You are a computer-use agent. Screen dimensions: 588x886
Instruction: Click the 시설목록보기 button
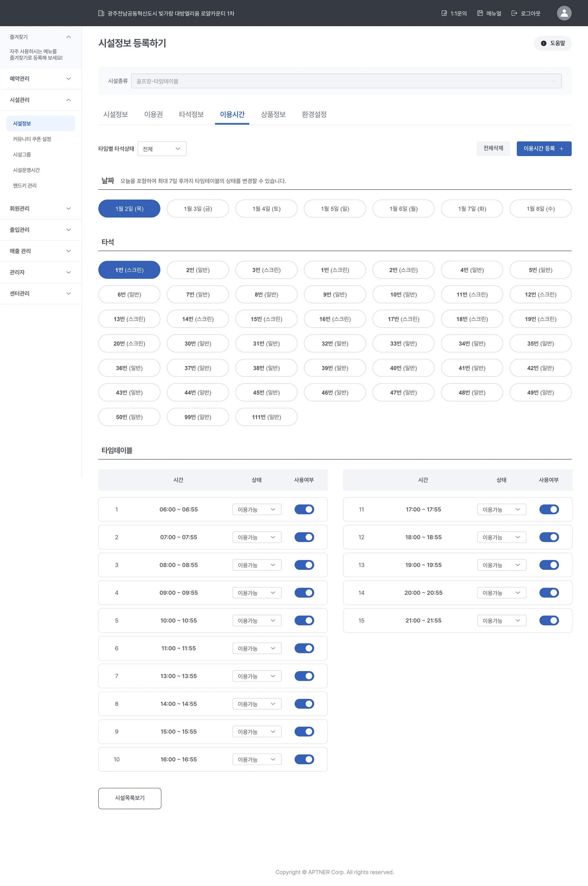click(130, 798)
